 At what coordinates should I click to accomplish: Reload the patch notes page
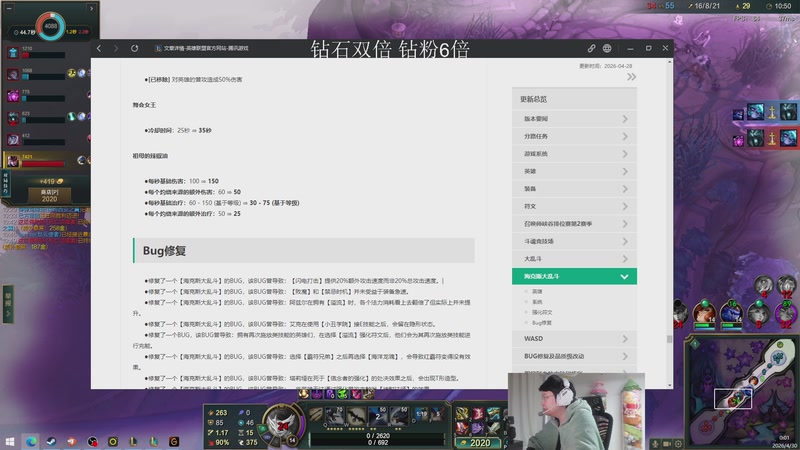click(134, 48)
